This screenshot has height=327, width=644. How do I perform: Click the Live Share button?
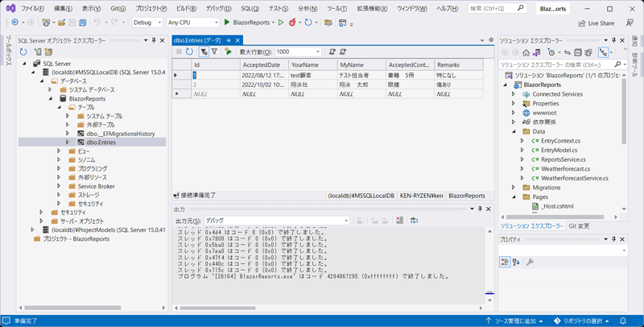(597, 23)
